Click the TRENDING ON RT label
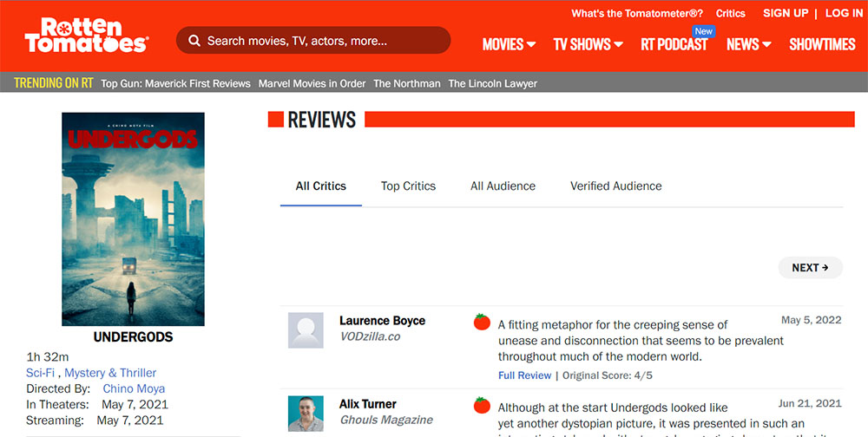Screen dimensions: 868x437 53,83
